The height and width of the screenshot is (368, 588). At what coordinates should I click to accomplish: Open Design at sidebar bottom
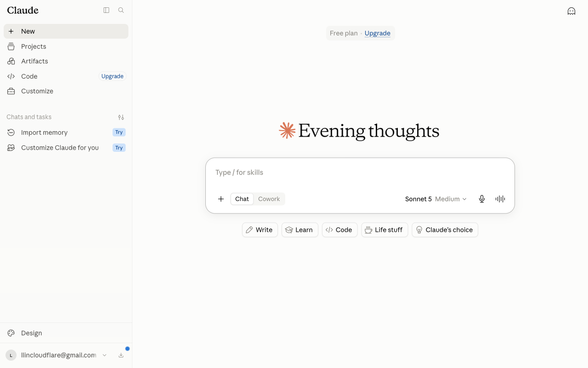coord(66,333)
